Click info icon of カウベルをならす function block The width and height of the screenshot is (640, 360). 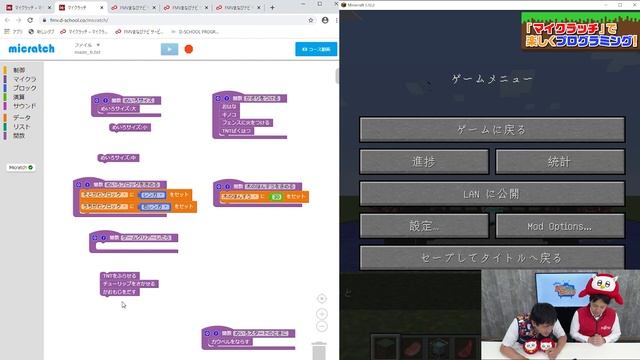pos(216,333)
